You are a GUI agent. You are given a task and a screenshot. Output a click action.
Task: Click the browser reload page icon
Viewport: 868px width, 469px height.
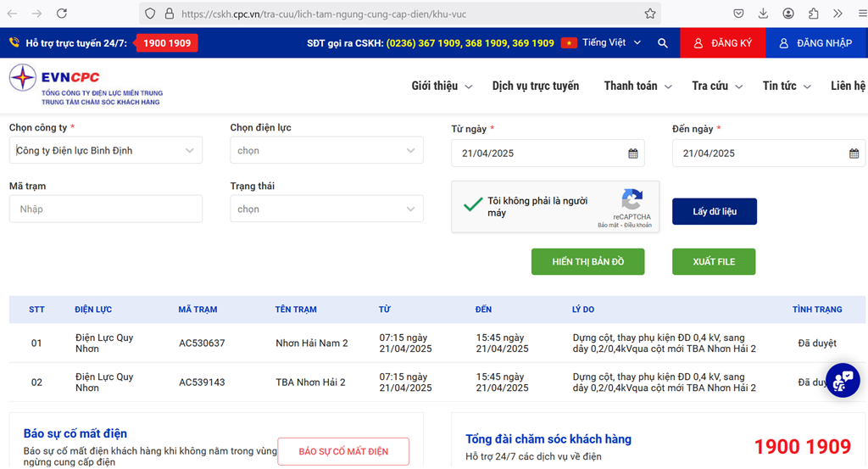pos(62,14)
